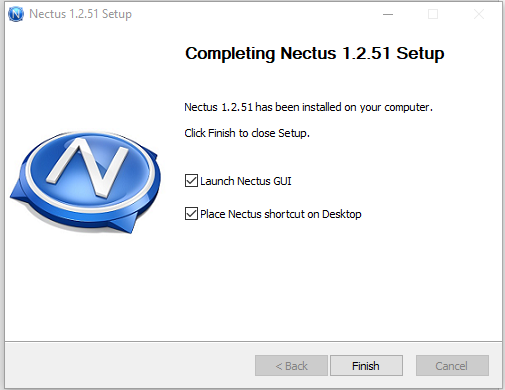Uncheck Place Nectus shortcut on Desktop checkbox
Viewport: 505px width, 390px height.
click(x=191, y=214)
